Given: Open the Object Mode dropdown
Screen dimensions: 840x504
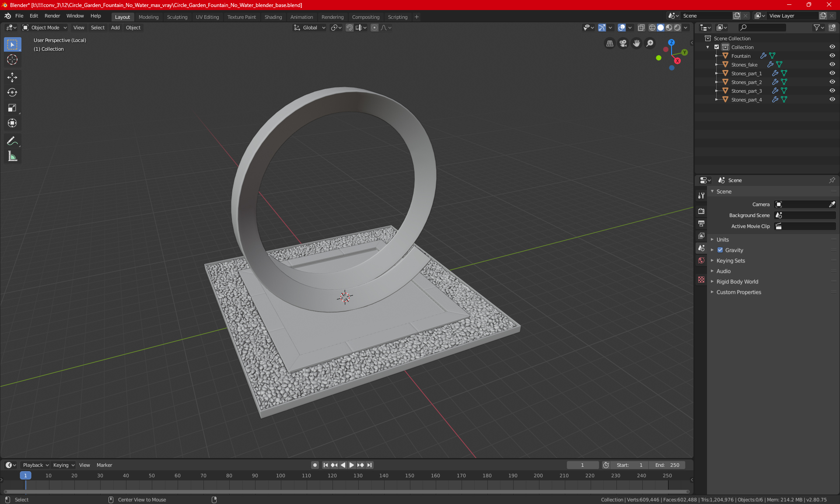Looking at the screenshot, I should [x=45, y=28].
